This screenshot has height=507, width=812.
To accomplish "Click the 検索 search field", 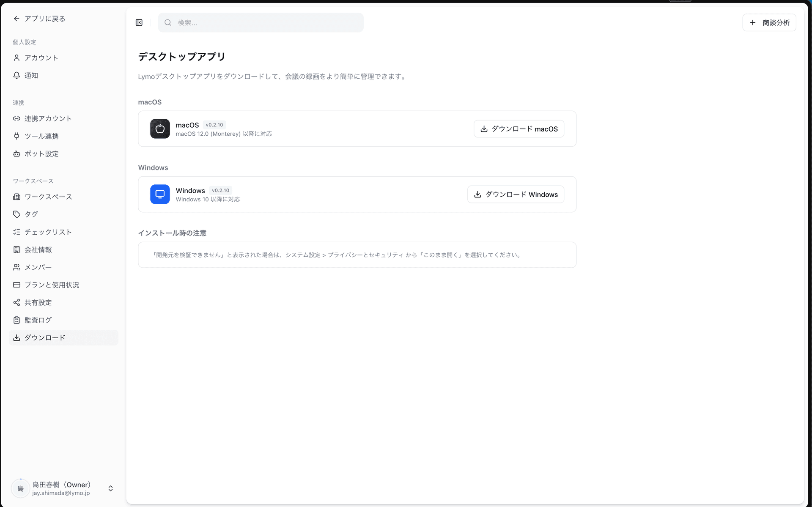I will point(261,22).
